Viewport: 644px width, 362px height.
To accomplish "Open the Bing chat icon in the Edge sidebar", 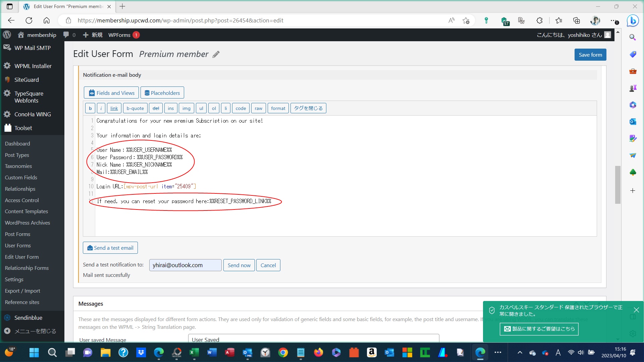I will pyautogui.click(x=633, y=21).
